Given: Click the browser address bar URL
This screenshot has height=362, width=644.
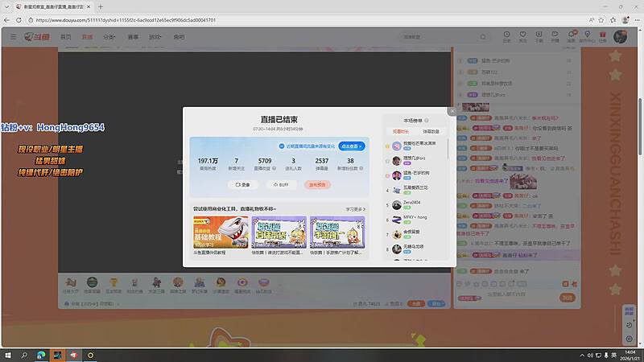Looking at the screenshot, I should pyautogui.click(x=126, y=19).
